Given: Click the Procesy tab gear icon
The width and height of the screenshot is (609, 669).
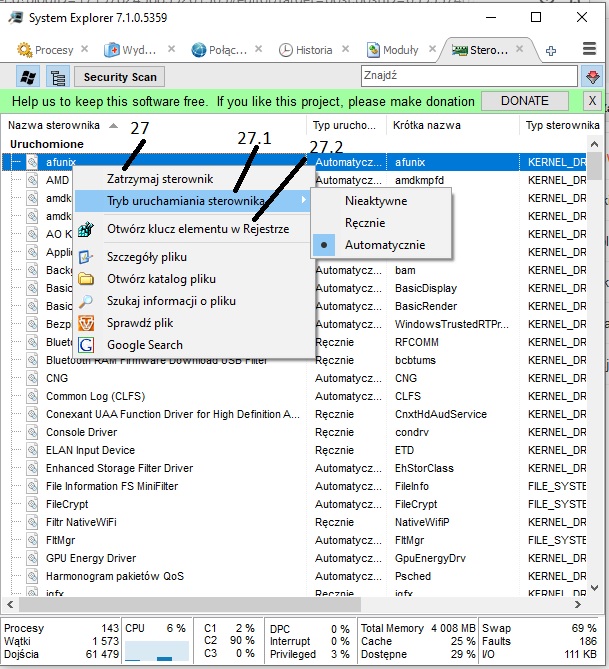Looking at the screenshot, I should point(24,50).
